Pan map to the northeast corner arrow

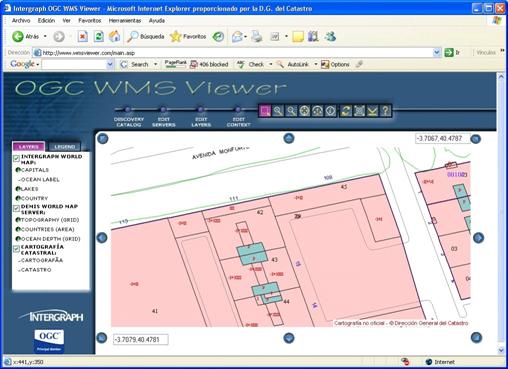click(476, 139)
